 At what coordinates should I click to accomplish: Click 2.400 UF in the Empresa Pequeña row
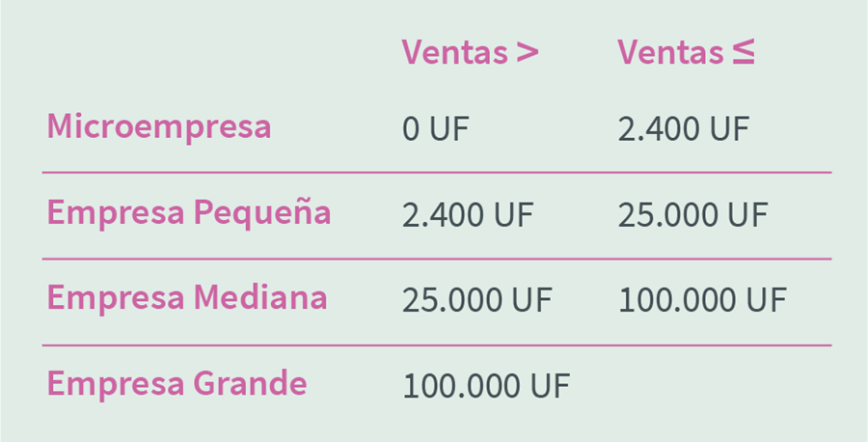coord(468,214)
